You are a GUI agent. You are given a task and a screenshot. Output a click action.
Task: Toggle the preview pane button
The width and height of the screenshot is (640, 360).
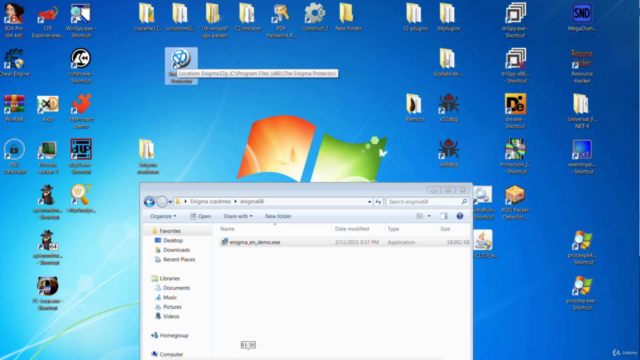[444, 216]
